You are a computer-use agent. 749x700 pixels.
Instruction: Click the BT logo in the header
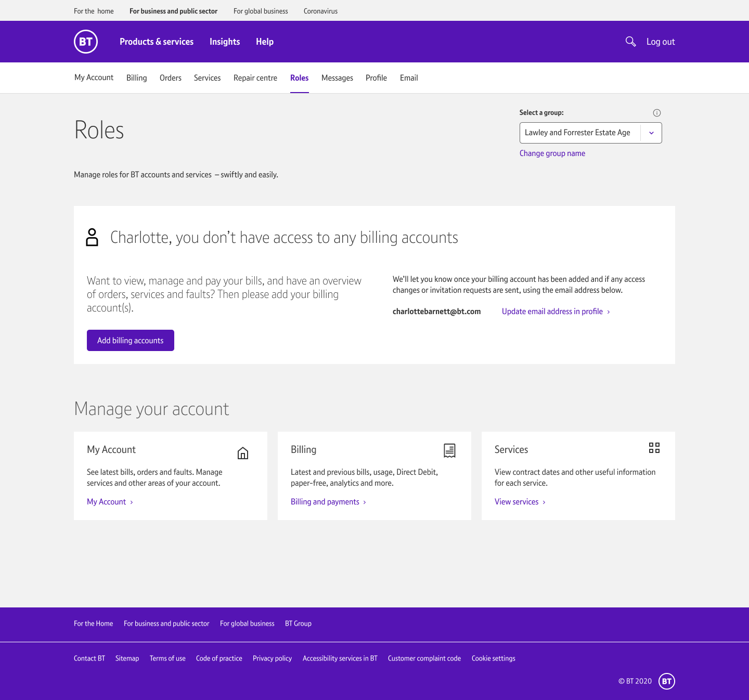click(86, 42)
